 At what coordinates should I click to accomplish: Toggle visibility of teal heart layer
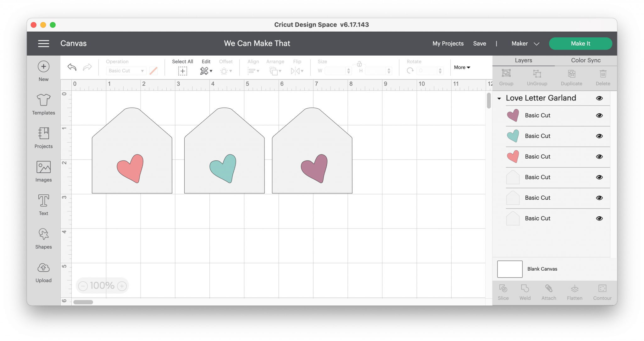coord(599,136)
